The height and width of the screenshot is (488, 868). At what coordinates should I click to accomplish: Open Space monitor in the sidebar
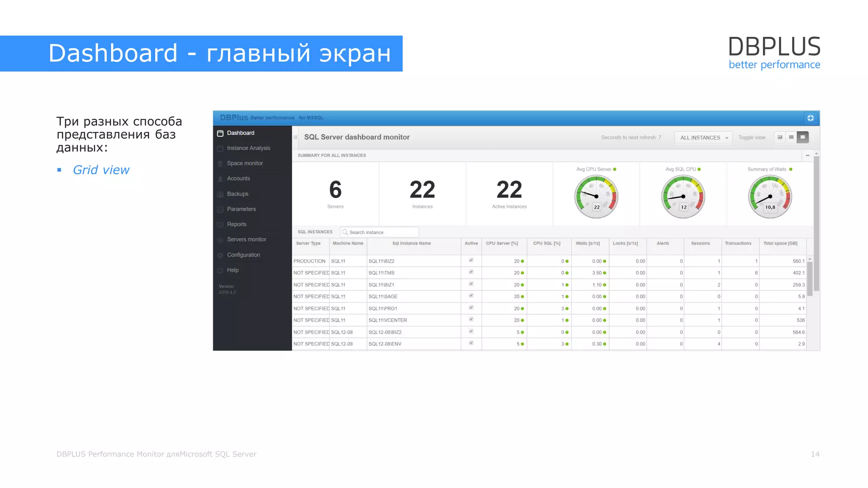coord(245,164)
